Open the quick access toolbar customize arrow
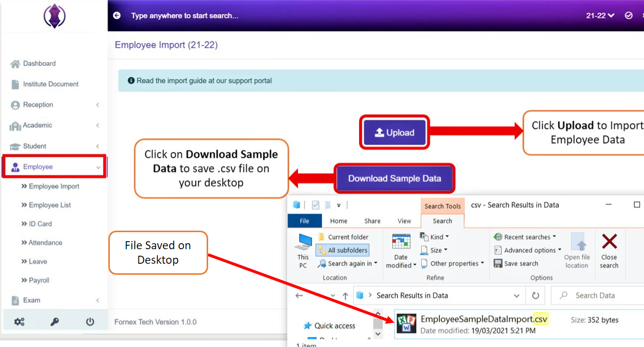This screenshot has width=644, height=347. pos(339,205)
